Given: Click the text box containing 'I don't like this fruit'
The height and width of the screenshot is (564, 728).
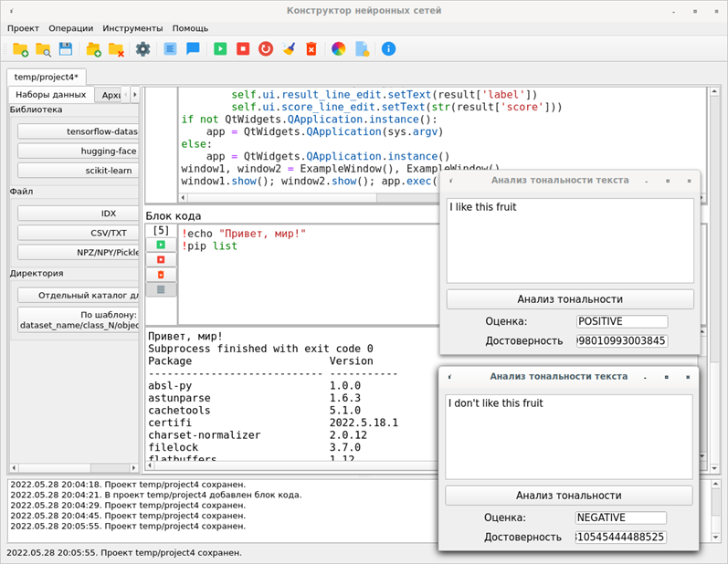Looking at the screenshot, I should click(569, 437).
